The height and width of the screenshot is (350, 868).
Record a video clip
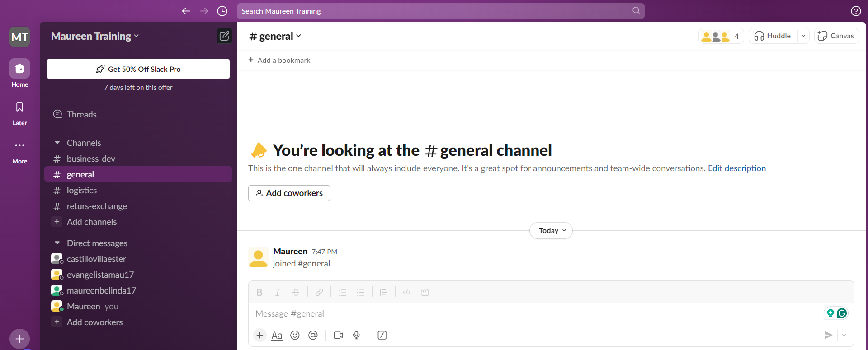[338, 335]
